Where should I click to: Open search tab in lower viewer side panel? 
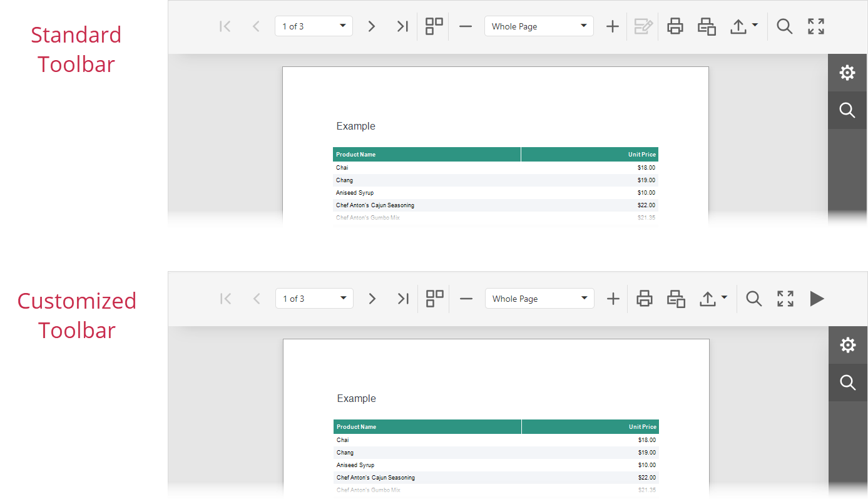[x=848, y=383]
